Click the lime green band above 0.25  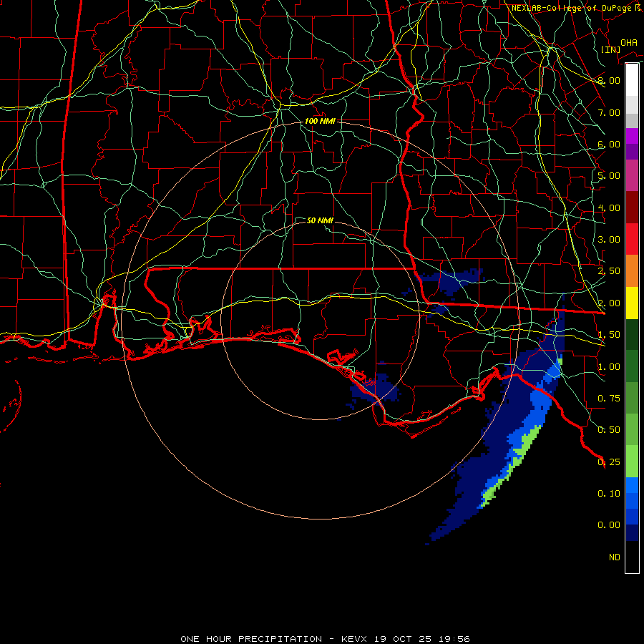coord(632,462)
